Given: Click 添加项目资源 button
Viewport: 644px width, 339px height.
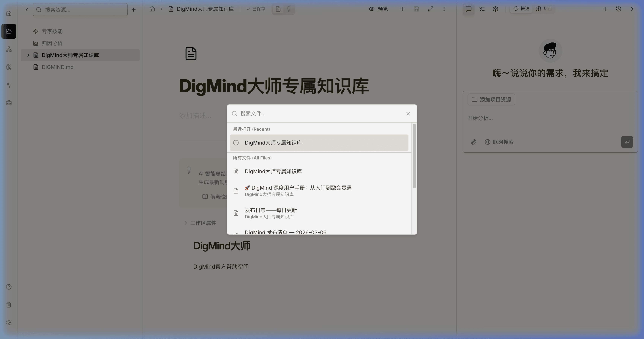Looking at the screenshot, I should (491, 99).
